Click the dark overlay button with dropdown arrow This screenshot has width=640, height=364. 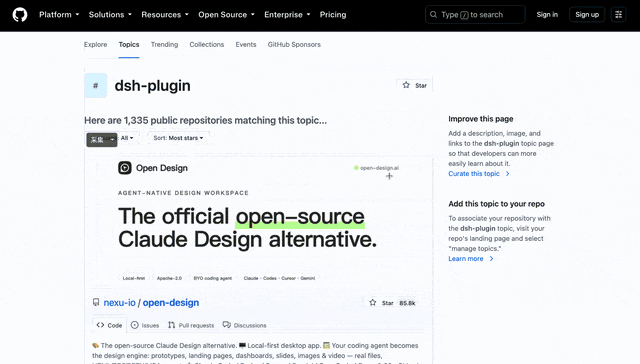point(102,140)
